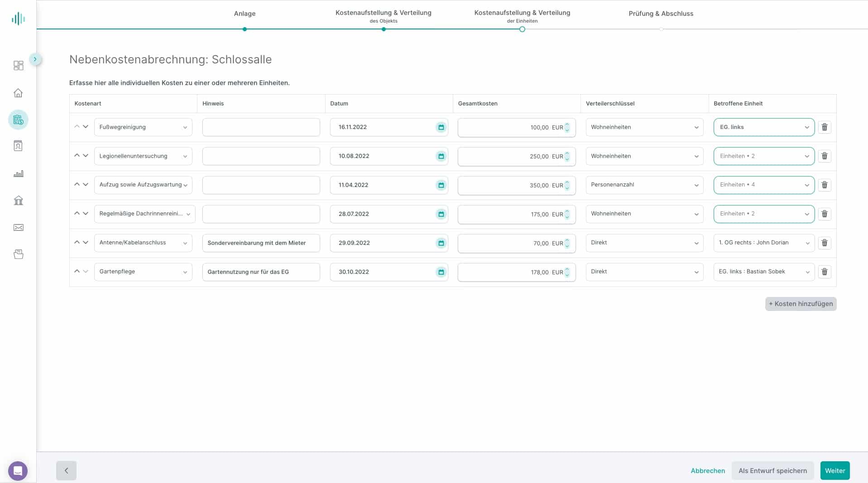The width and height of the screenshot is (868, 483).
Task: Open the EG. links : Bastian Sobek dropdown
Action: 764,272
